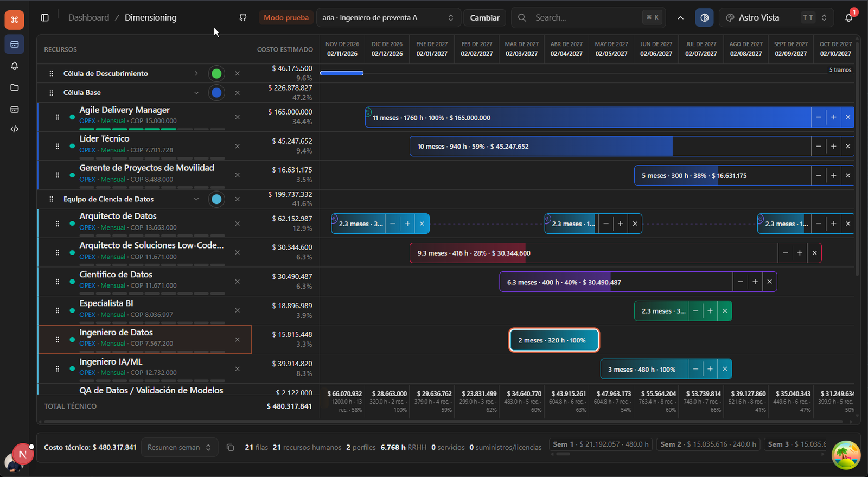This screenshot has width=868, height=477.
Task: Click the orange app logo icon
Action: tap(14, 20)
